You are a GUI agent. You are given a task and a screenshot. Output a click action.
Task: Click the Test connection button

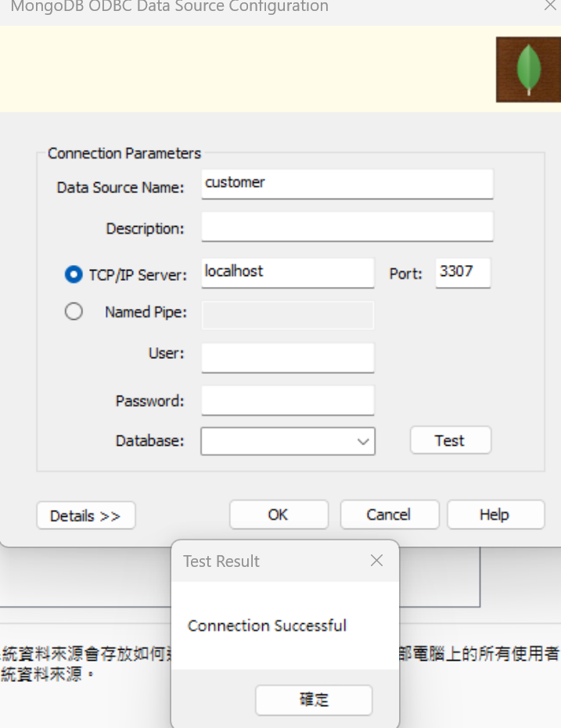451,440
